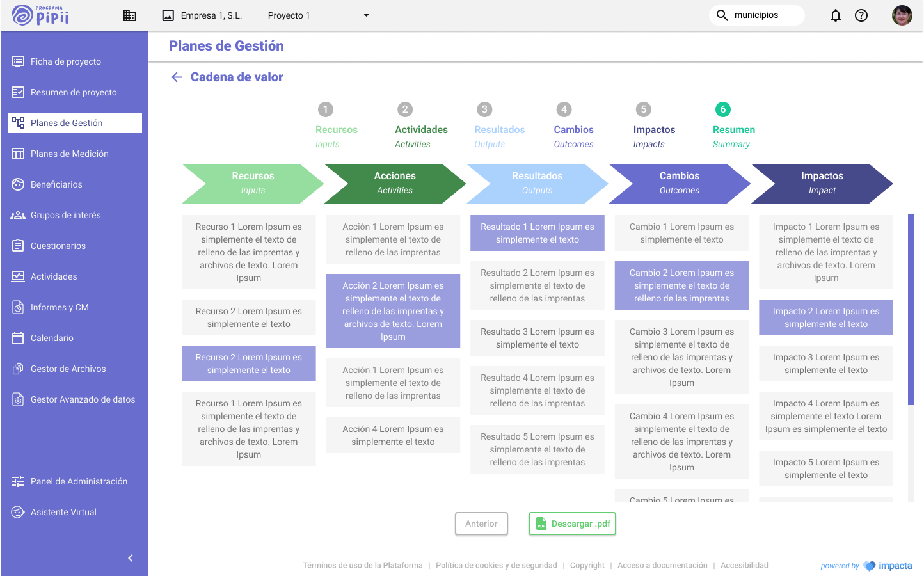Click the notifications bell icon
The image size is (924, 576).
(x=835, y=15)
